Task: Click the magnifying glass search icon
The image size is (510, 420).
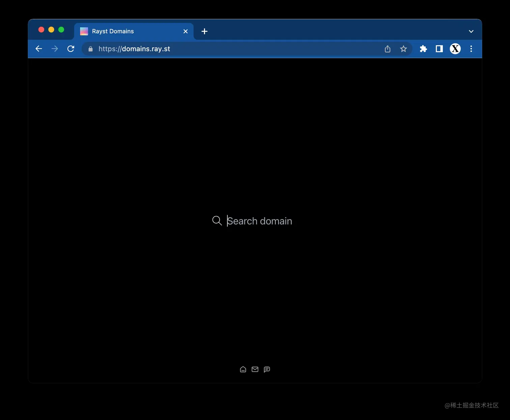Action: pos(217,221)
